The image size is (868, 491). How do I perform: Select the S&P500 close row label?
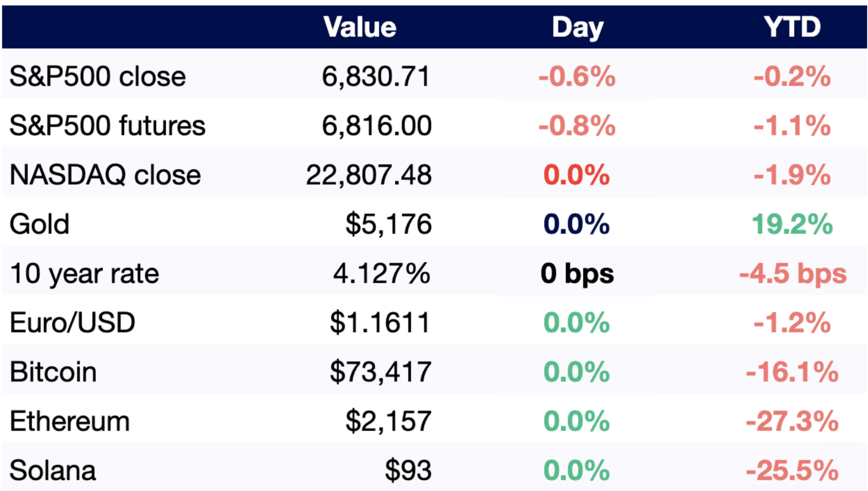click(98, 76)
